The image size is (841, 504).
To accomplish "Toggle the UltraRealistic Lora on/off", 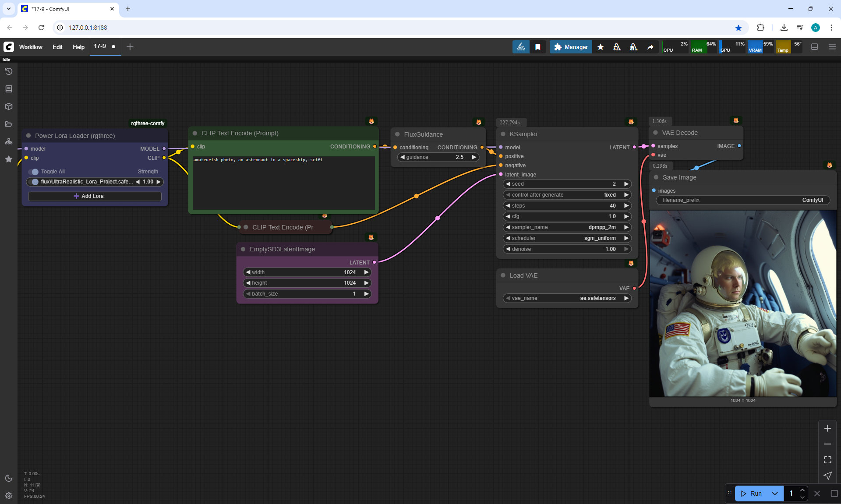I will [x=33, y=182].
